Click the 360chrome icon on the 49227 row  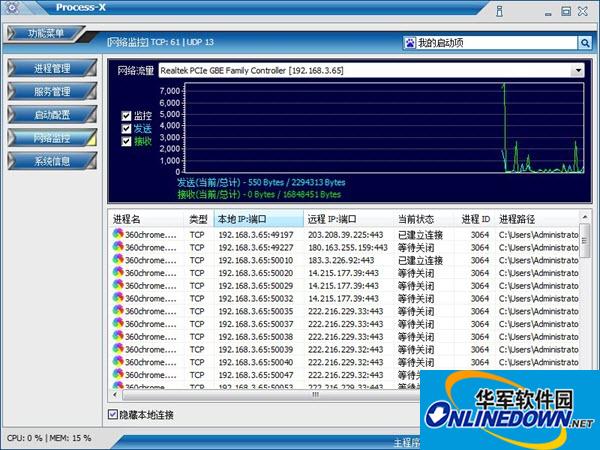pos(118,246)
